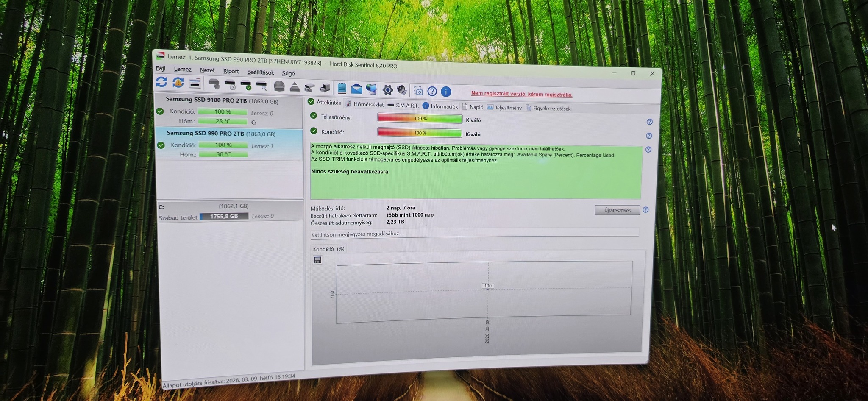Click the toolbar icon left of the blue notepad

pos(325,88)
